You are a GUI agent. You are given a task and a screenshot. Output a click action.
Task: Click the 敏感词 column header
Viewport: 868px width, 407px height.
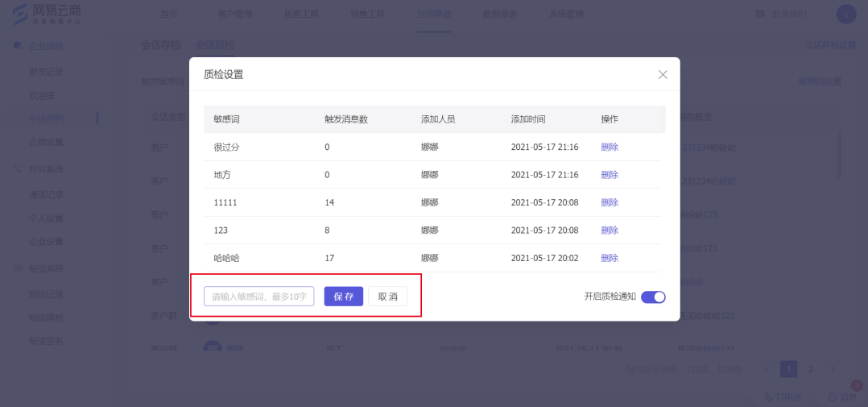coord(226,119)
